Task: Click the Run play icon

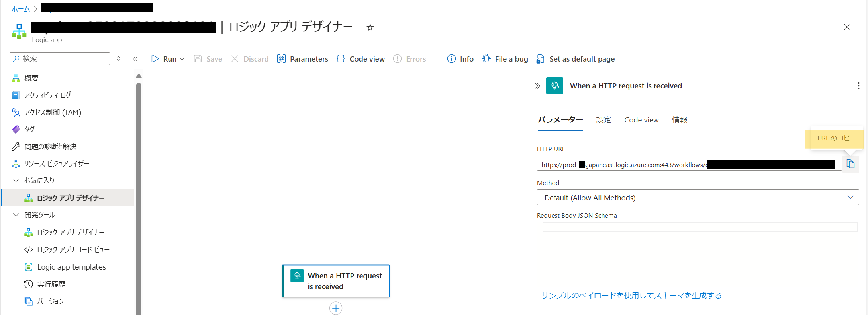Action: point(155,59)
